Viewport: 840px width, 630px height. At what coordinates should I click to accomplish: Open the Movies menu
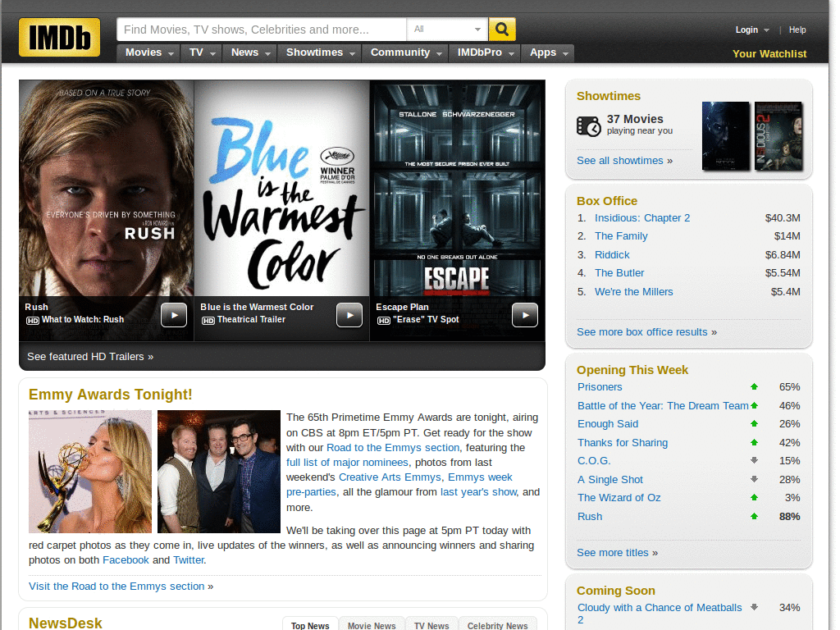pos(148,52)
